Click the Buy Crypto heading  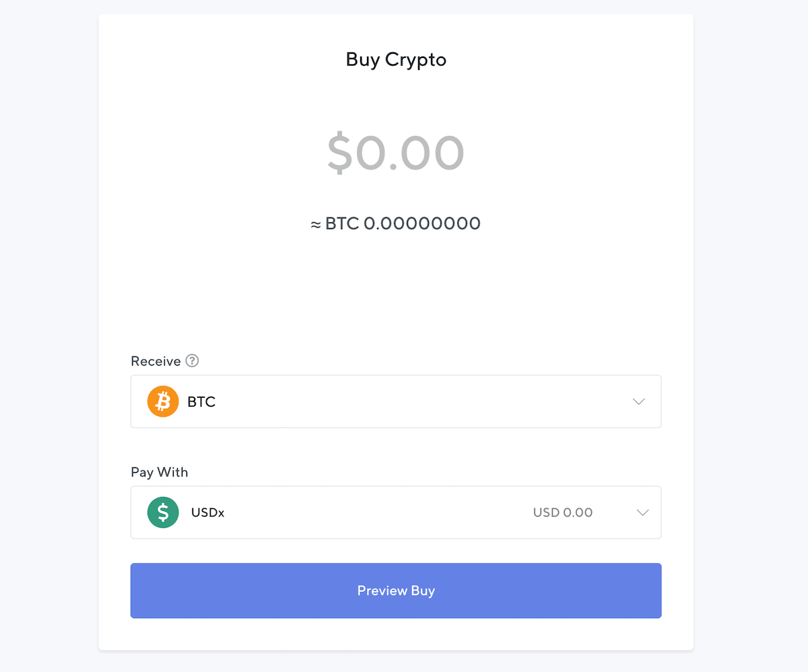[396, 59]
